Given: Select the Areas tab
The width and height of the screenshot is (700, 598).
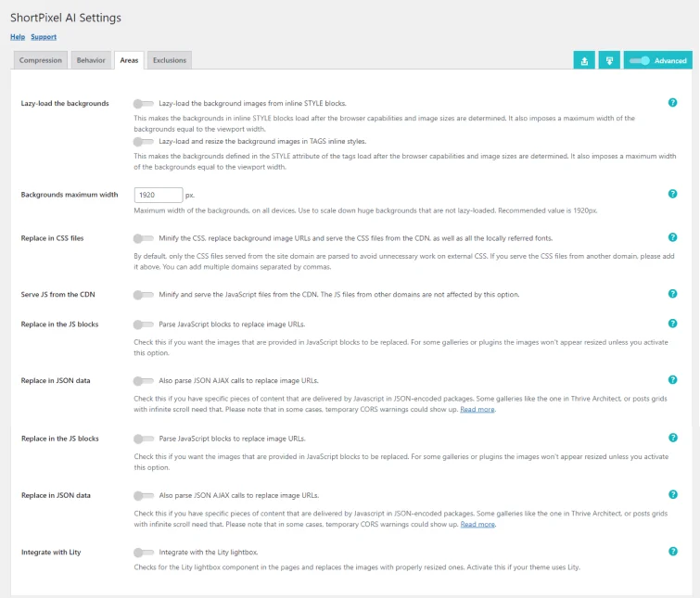Looking at the screenshot, I should (129, 60).
